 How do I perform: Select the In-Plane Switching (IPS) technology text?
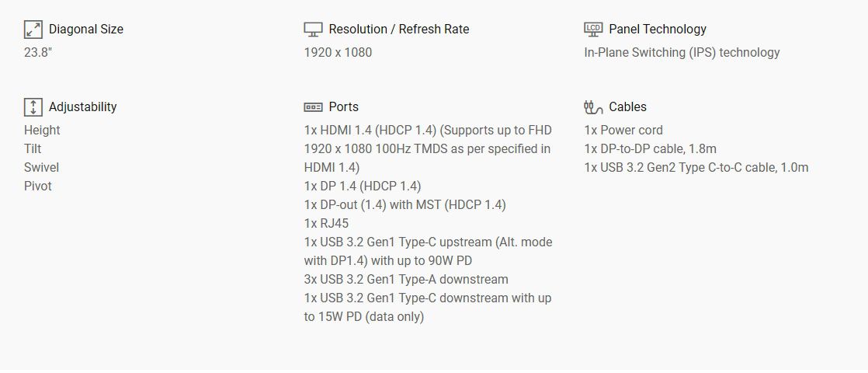682,53
